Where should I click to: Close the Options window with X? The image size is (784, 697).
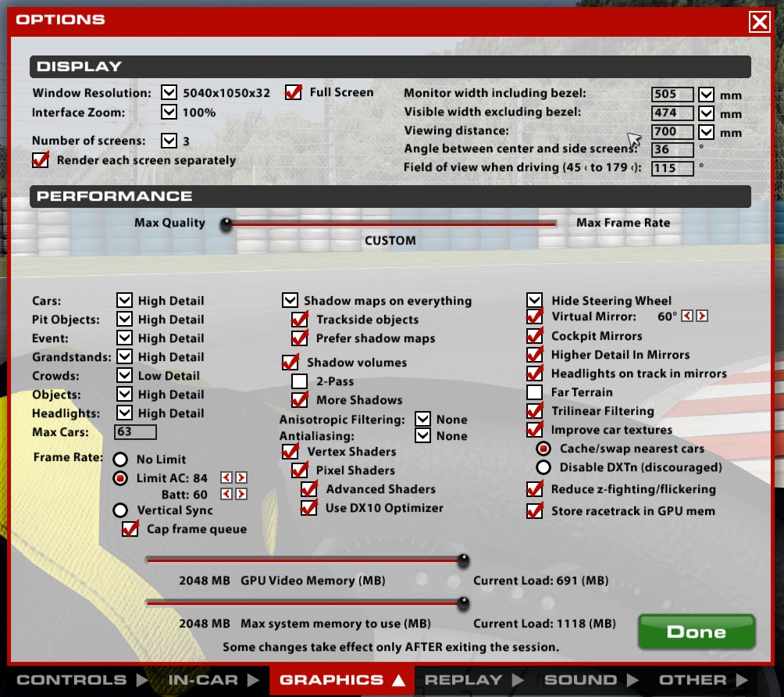click(x=760, y=22)
